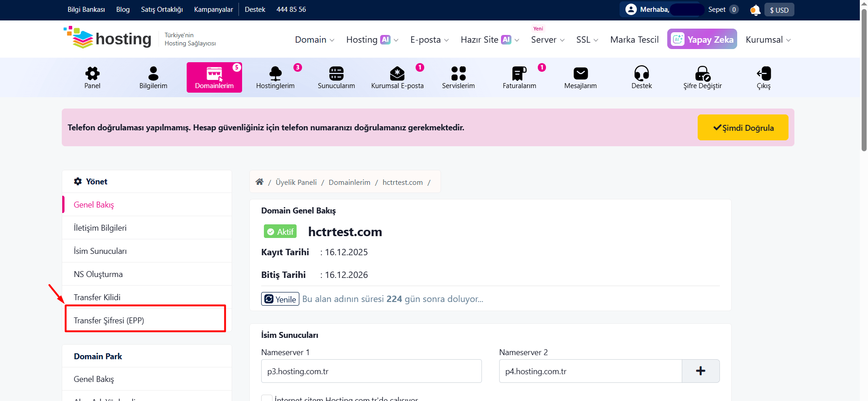The image size is (868, 401).
Task: Click the Yapay Zeka AI button
Action: tap(702, 39)
